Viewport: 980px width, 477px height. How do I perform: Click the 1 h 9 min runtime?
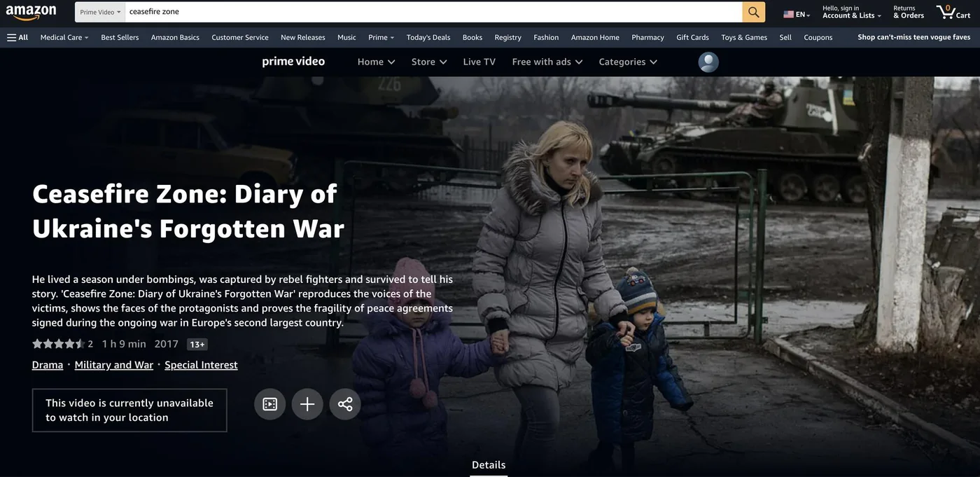coord(124,344)
